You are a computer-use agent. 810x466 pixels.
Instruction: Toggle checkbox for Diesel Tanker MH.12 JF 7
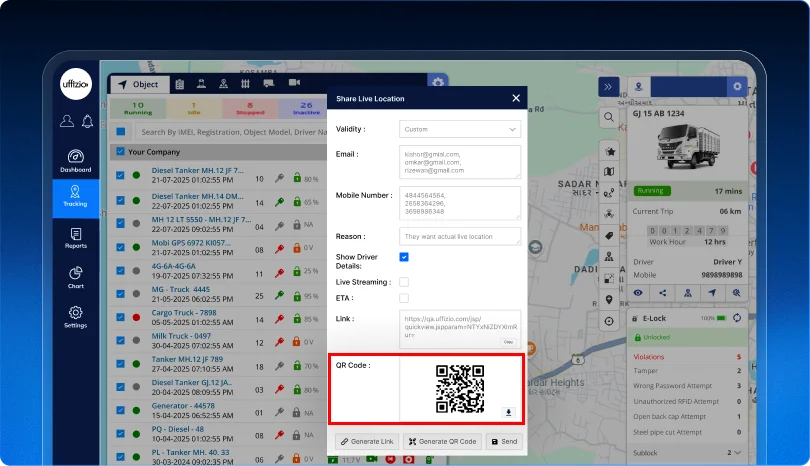120,175
